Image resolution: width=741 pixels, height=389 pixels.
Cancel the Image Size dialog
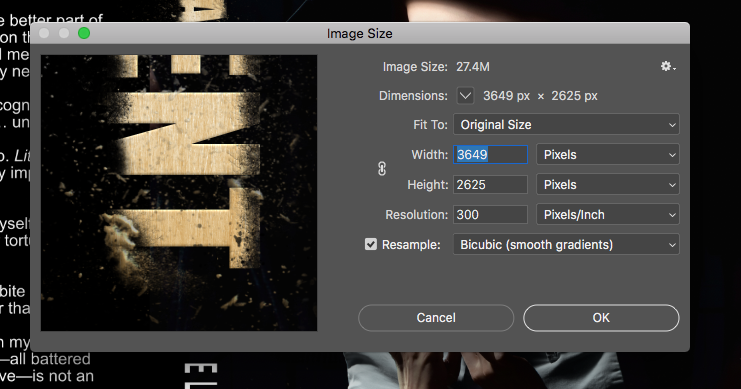[x=436, y=318]
